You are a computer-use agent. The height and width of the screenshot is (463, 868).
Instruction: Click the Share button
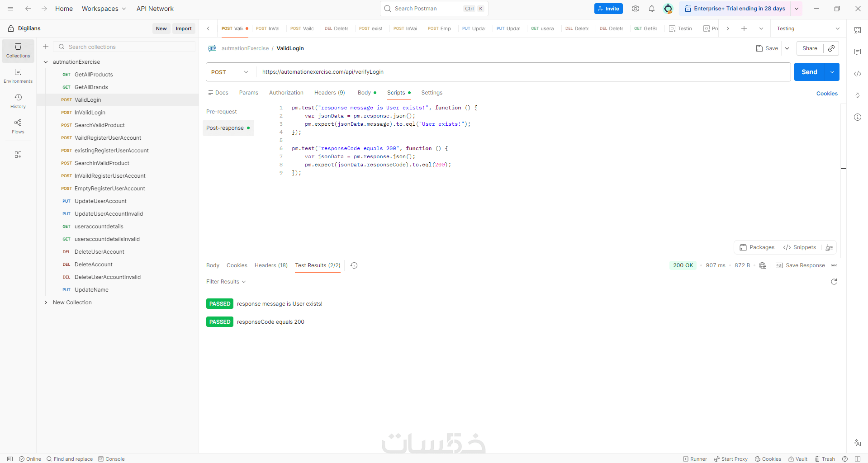pyautogui.click(x=810, y=48)
